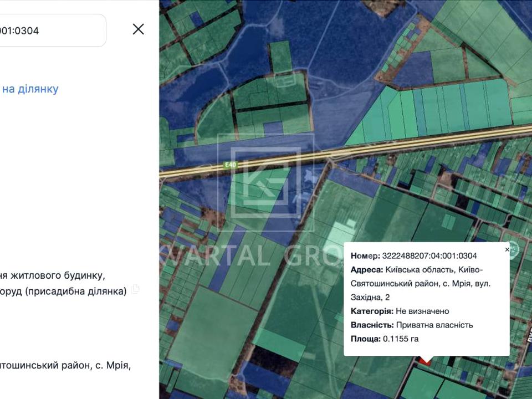Close the parcel info popup
Screen dimensions: 532x399
[x=507, y=250]
